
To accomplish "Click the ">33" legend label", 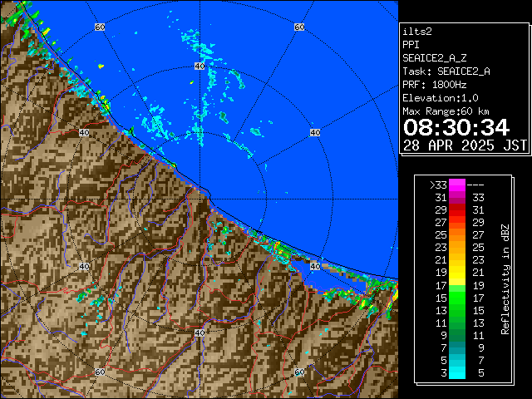I will (438, 185).
